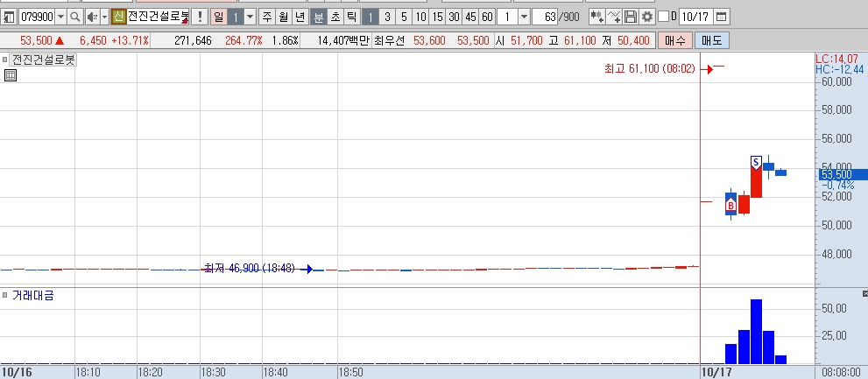Select the 15-minute interval button
868x379 pixels.
pyautogui.click(x=437, y=17)
